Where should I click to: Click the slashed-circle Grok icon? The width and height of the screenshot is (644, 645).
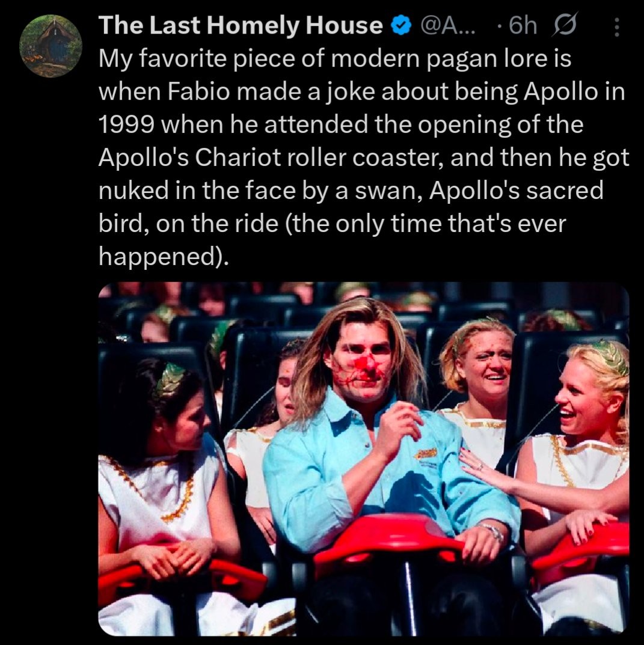coord(567,26)
